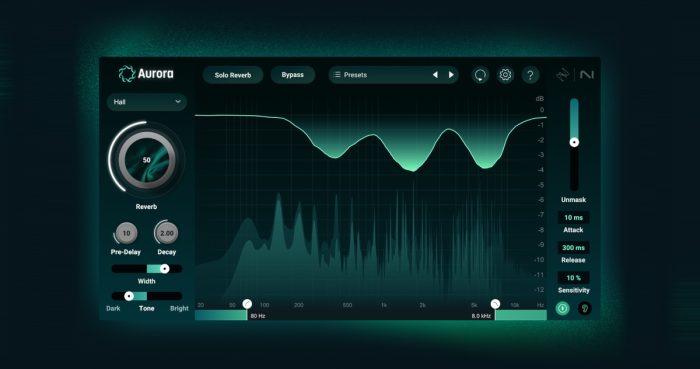Click the Pre-Delay knob
Image resolution: width=700 pixels, height=369 pixels.
pos(126,233)
